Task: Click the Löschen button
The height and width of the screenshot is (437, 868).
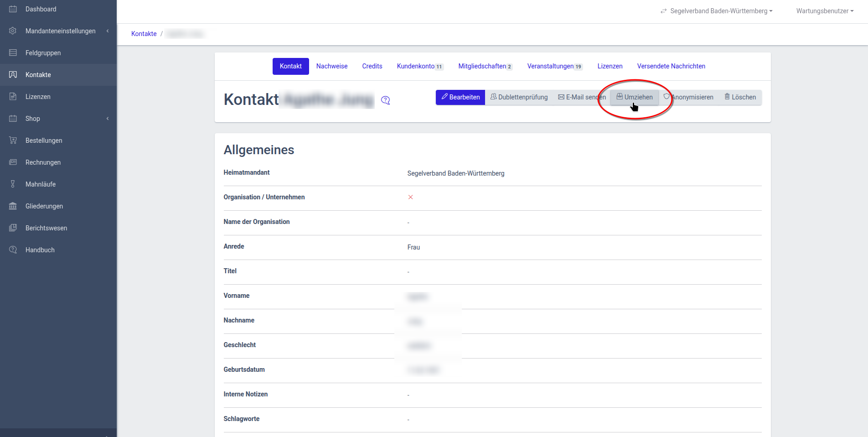Action: [x=740, y=97]
